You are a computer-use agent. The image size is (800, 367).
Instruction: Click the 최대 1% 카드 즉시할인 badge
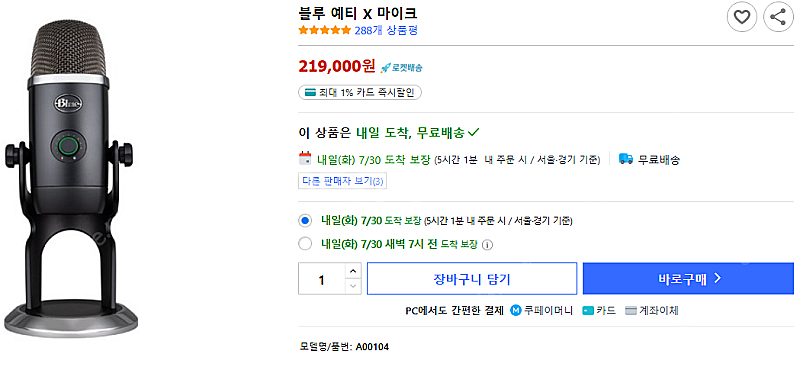coord(360,92)
